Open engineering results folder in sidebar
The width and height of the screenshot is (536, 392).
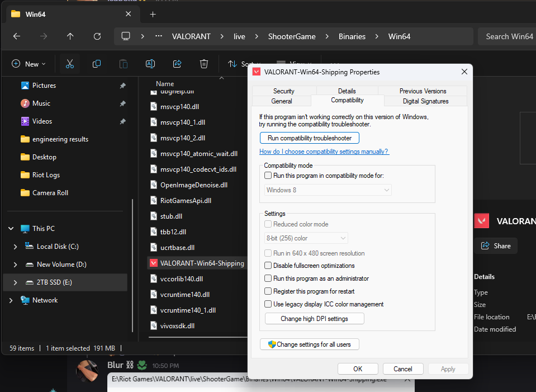(60, 139)
